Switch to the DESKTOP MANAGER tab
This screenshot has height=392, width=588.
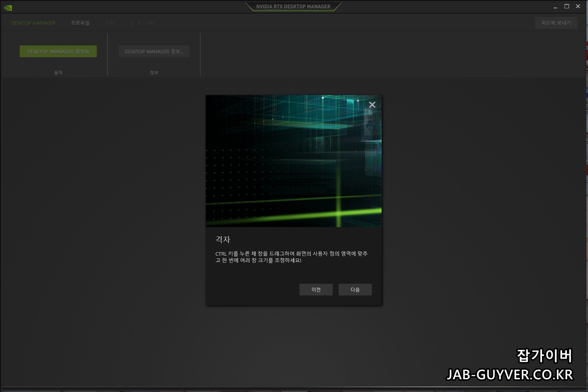coord(33,23)
